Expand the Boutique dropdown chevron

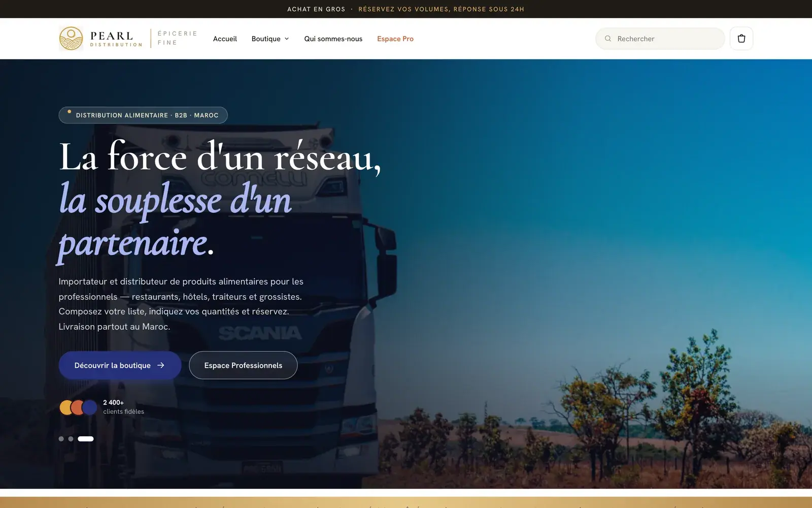point(287,39)
